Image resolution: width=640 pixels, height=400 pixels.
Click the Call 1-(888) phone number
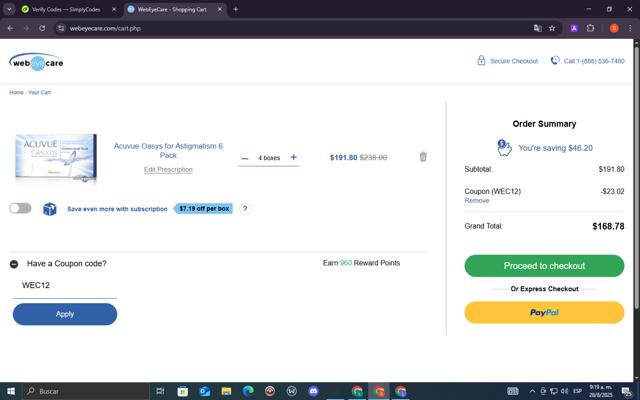pyautogui.click(x=594, y=61)
